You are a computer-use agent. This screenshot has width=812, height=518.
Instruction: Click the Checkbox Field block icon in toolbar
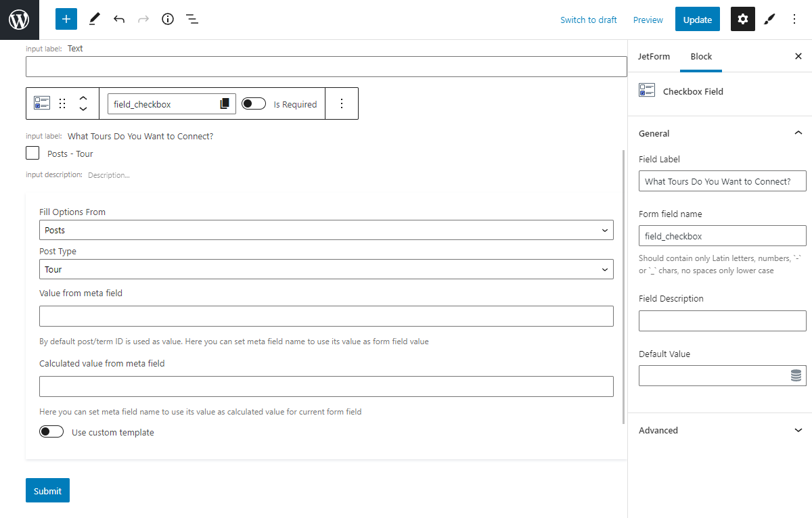tap(41, 103)
